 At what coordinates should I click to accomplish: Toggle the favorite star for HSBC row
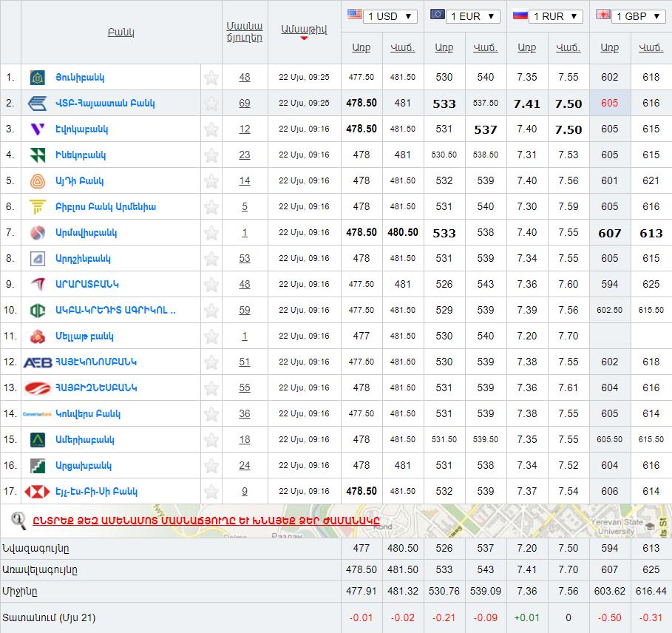pyautogui.click(x=211, y=491)
